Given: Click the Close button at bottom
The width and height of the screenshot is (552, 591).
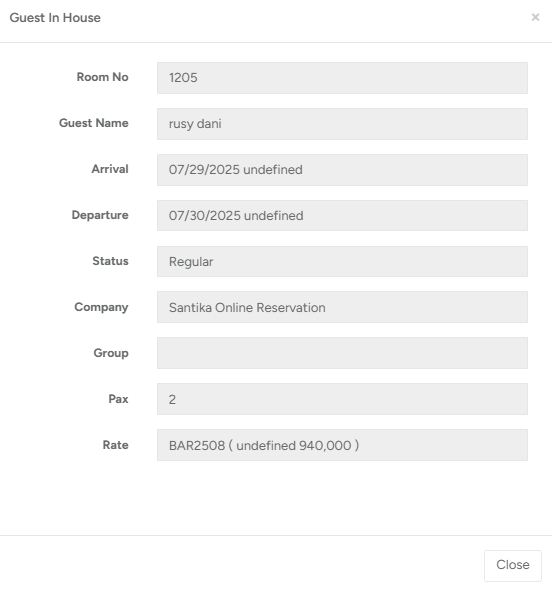Looking at the screenshot, I should pos(512,565).
